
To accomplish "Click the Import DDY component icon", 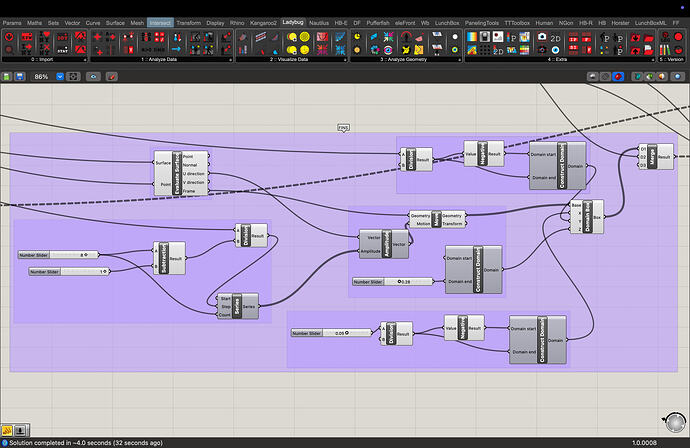I will (x=62, y=37).
